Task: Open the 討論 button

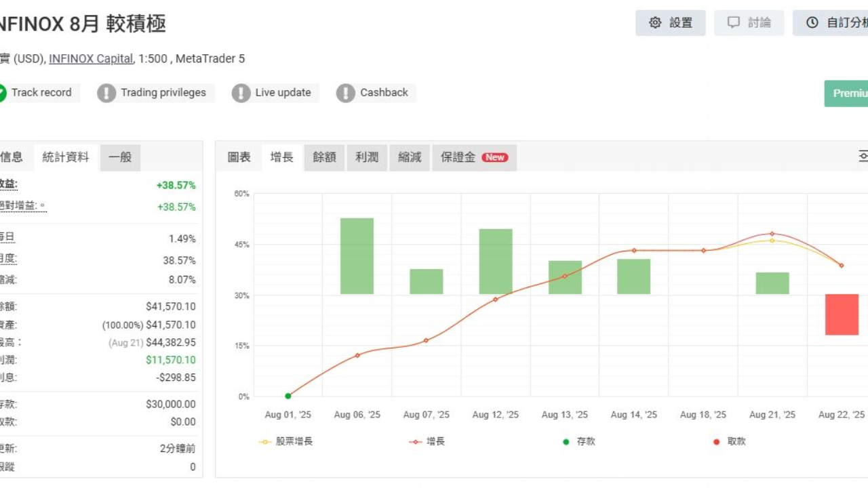Action: (x=749, y=23)
